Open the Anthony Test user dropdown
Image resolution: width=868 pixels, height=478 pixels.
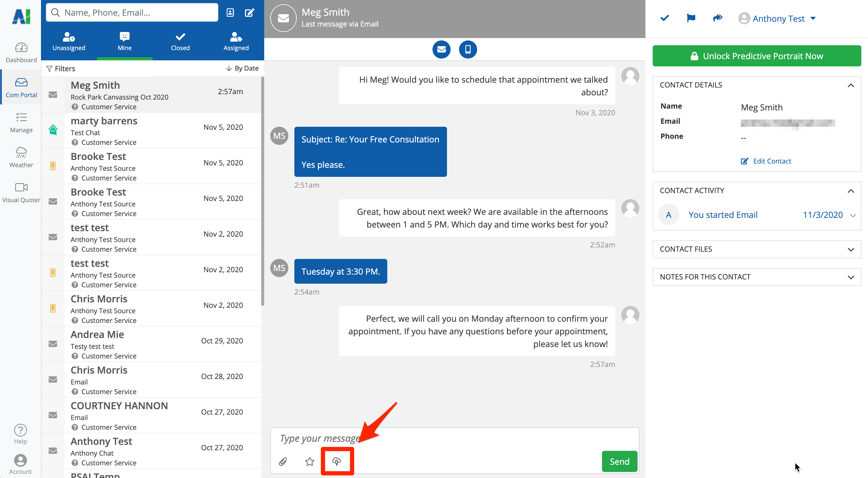pos(778,18)
